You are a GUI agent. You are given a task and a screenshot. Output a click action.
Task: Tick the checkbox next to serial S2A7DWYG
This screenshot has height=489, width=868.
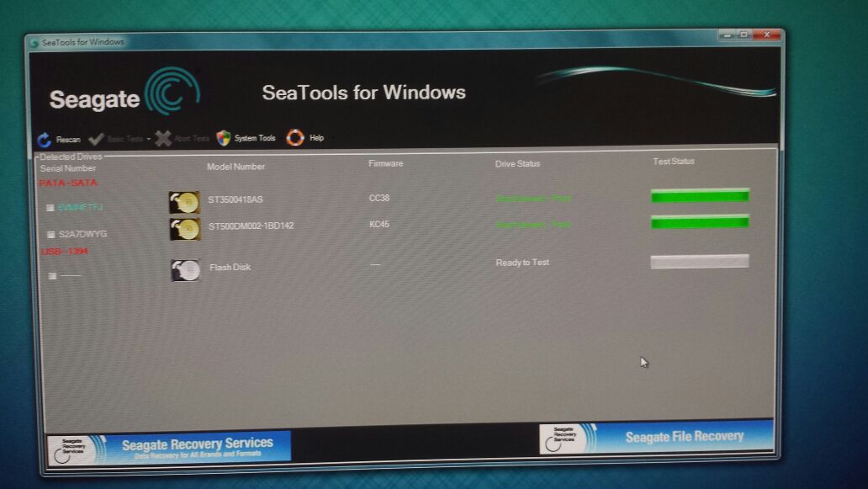pyautogui.click(x=51, y=234)
